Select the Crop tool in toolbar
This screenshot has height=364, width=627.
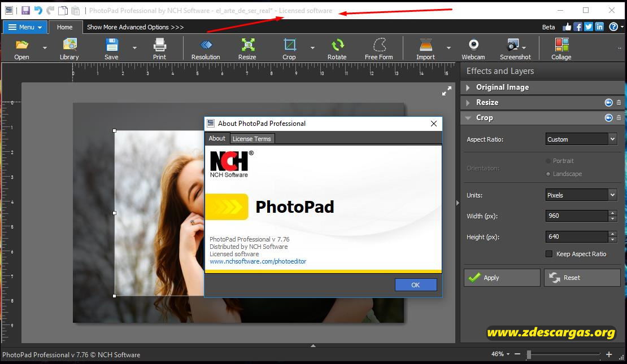pyautogui.click(x=289, y=49)
